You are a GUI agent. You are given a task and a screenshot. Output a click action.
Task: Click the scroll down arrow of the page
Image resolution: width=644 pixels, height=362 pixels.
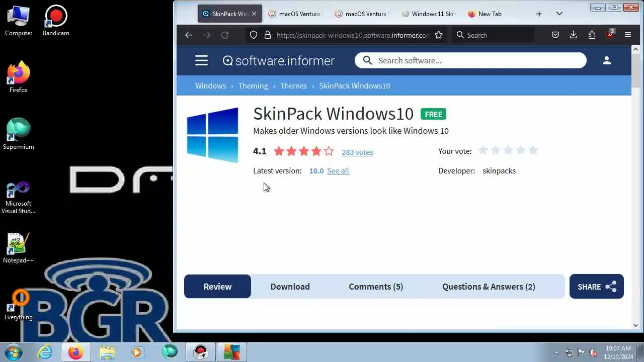[x=635, y=325]
